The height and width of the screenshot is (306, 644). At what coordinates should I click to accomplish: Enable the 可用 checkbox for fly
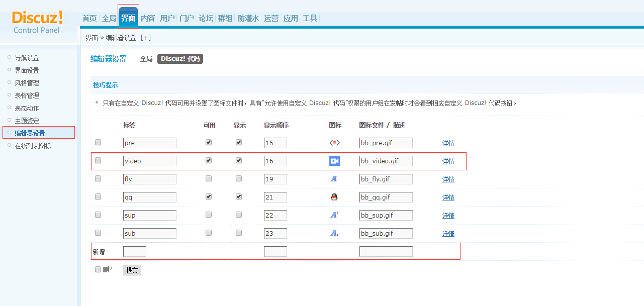(x=209, y=178)
